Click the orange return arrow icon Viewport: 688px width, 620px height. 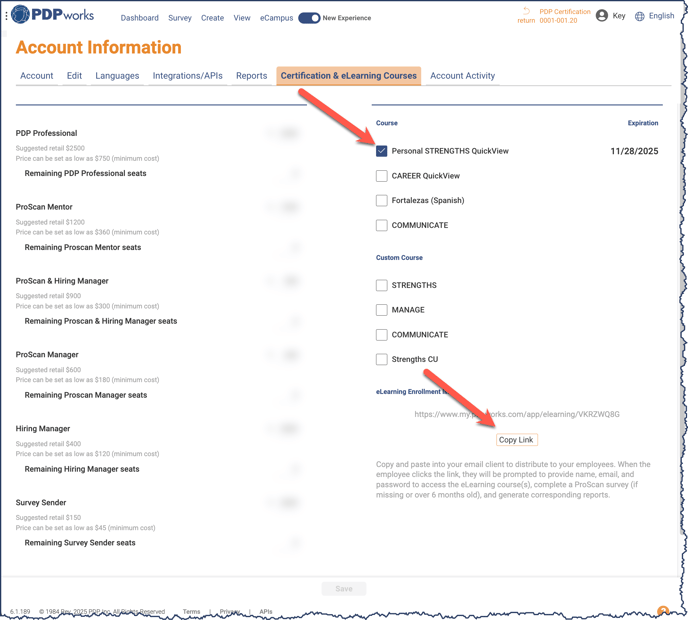(x=526, y=11)
